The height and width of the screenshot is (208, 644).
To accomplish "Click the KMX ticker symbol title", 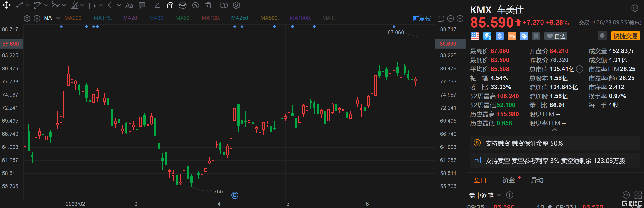I will (481, 10).
